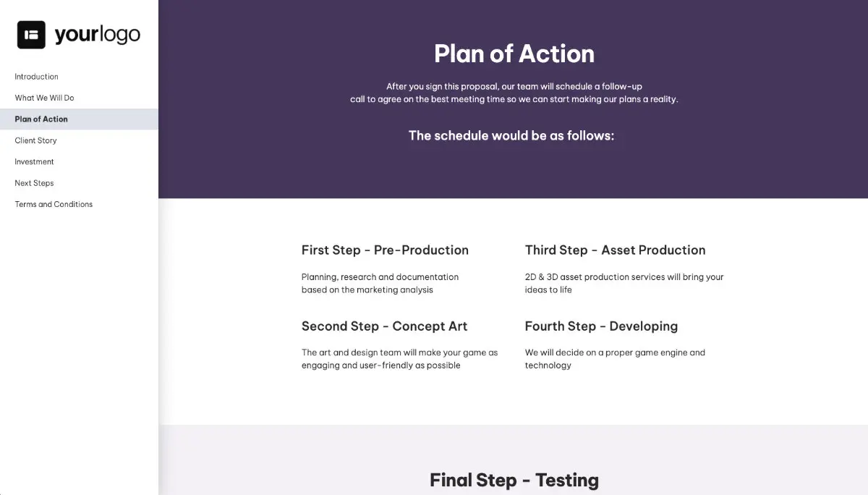
Task: Click the game engine description under Fourth Step
Action: click(615, 358)
